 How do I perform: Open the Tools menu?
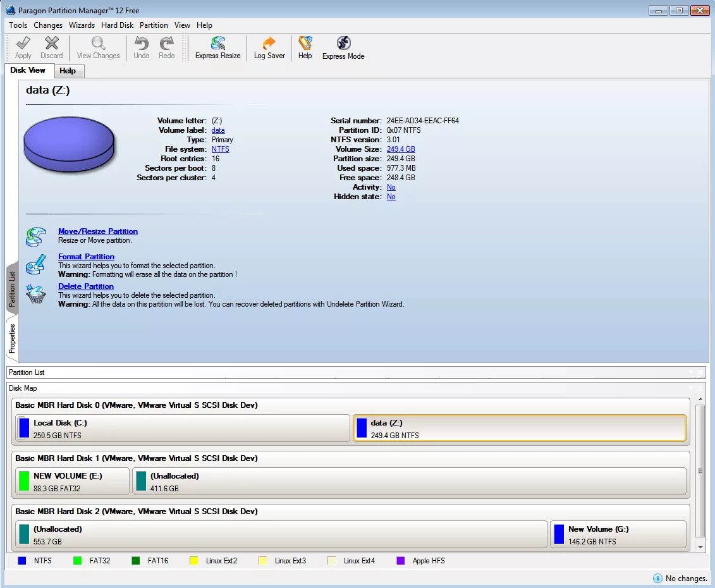(x=18, y=25)
